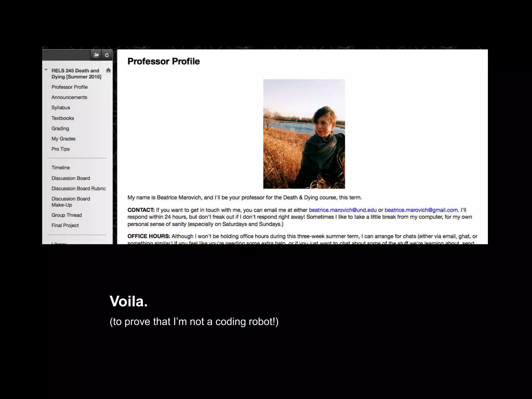Collapse the RELS 245 course menu triangle
532x399 pixels.
[x=46, y=70]
